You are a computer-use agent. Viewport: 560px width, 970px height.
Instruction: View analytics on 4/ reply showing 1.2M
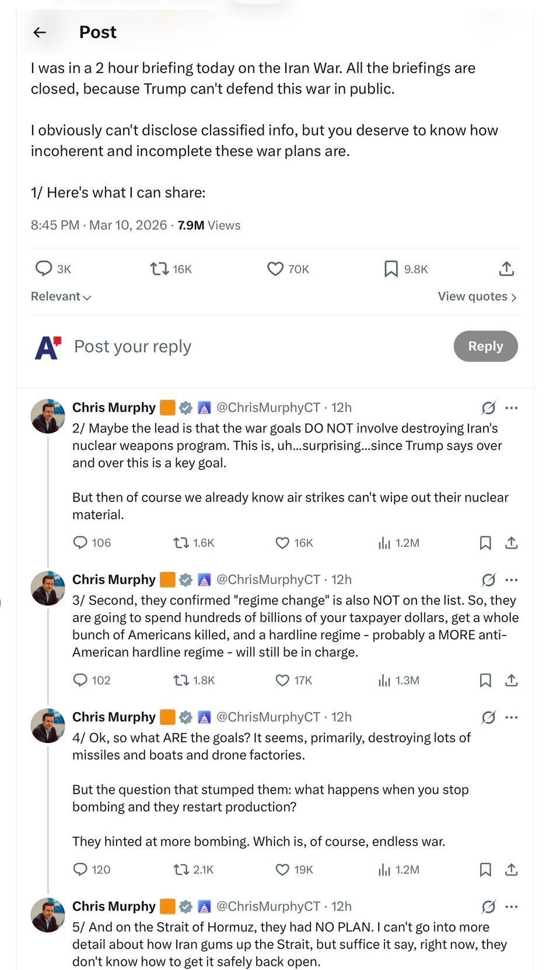point(384,870)
